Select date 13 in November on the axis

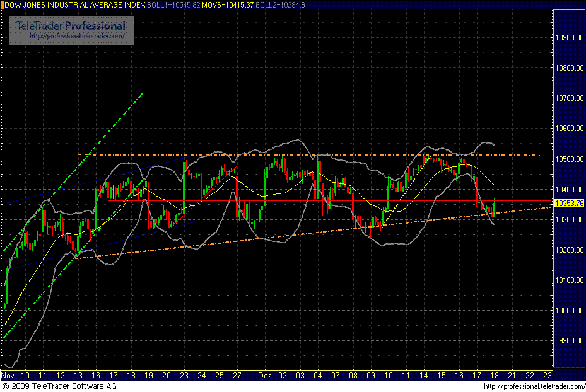tap(78, 375)
